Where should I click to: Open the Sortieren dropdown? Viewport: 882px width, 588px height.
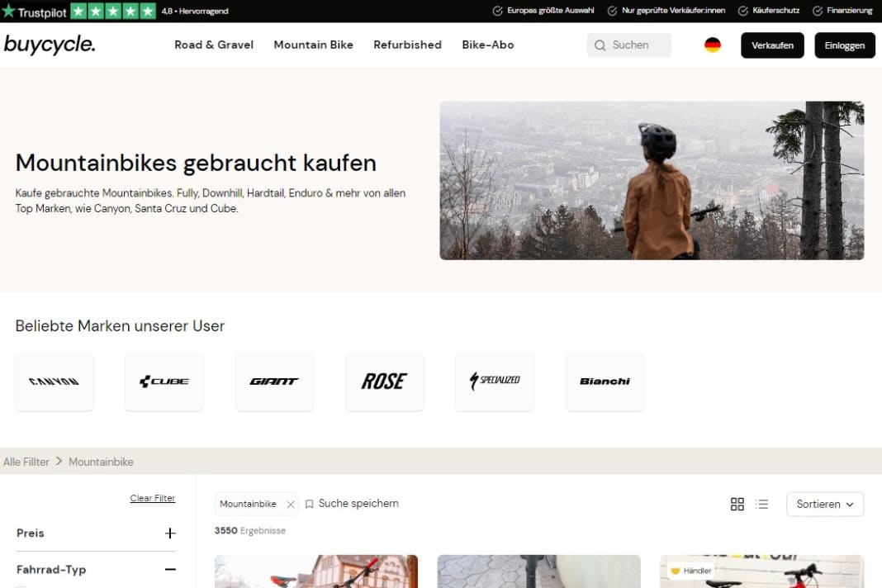point(824,504)
